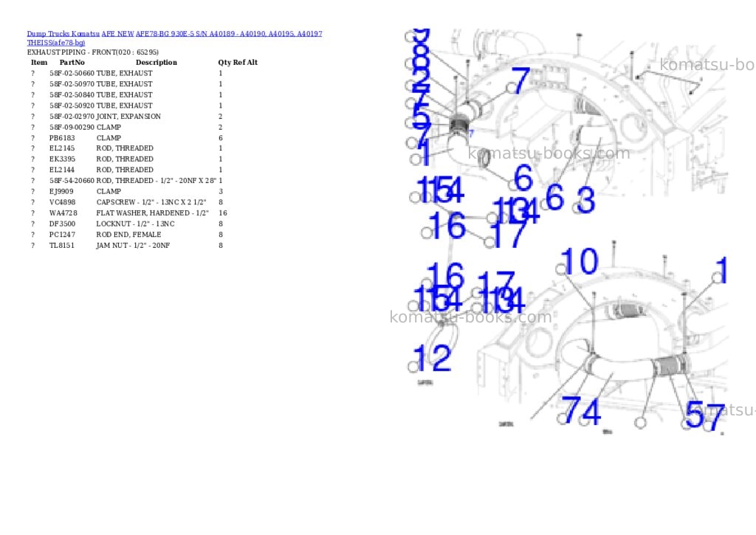Click the Qty Ref Alt column header

pos(238,63)
